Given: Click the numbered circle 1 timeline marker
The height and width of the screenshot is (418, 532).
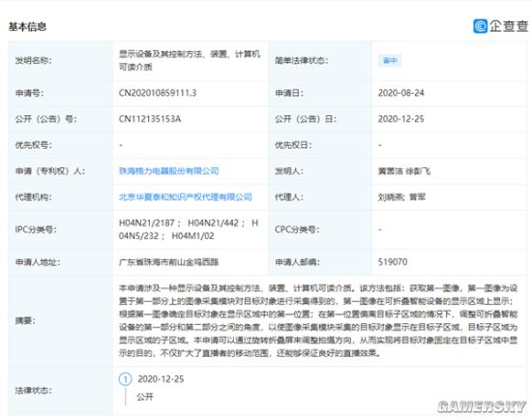Looking at the screenshot, I should [125, 379].
